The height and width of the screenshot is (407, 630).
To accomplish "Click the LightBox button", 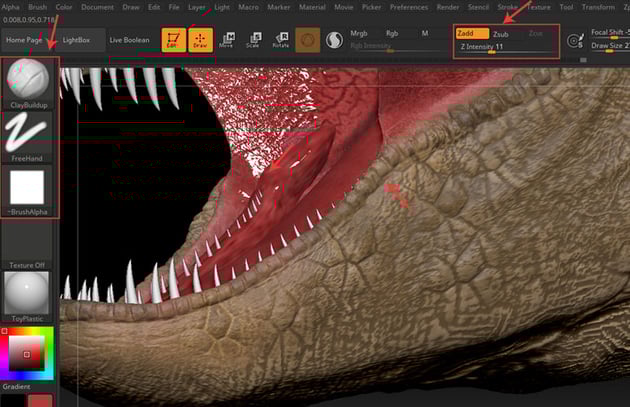I will click(75, 40).
